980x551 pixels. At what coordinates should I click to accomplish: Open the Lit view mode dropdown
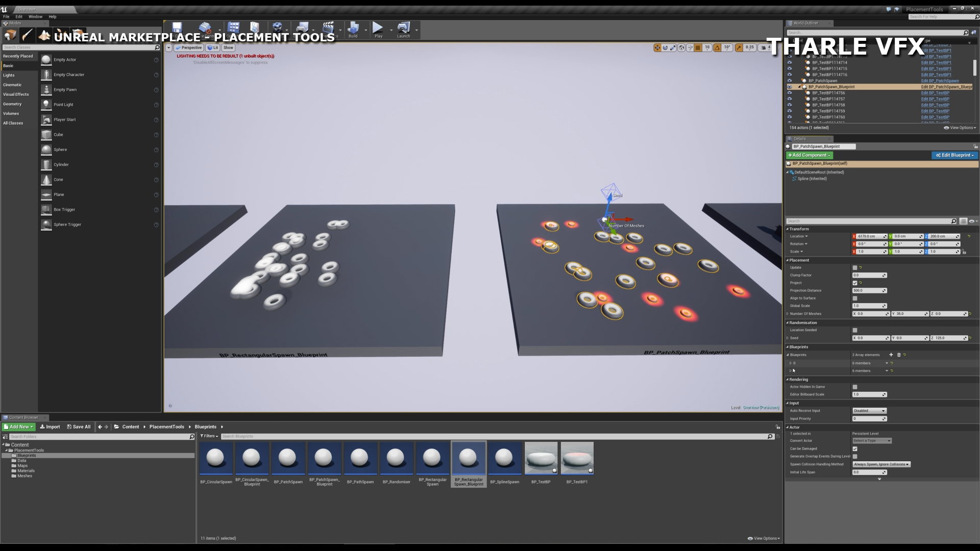pos(213,47)
